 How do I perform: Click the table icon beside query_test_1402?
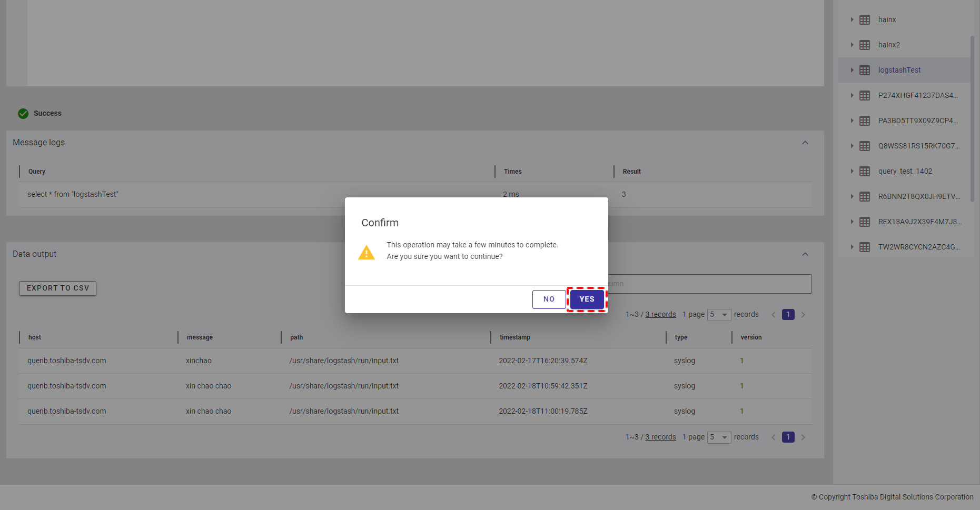(865, 171)
